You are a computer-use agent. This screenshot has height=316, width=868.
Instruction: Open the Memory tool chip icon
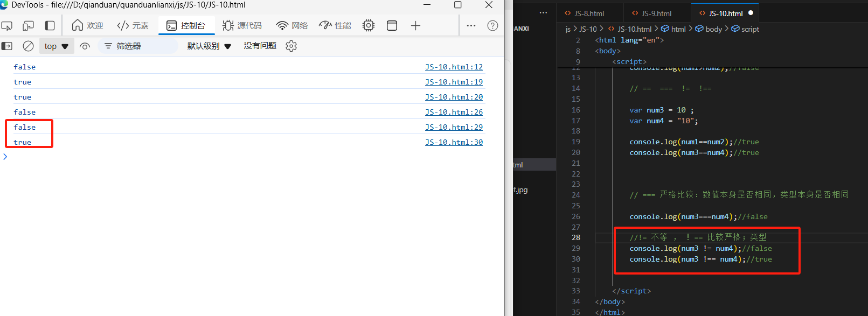pyautogui.click(x=369, y=26)
